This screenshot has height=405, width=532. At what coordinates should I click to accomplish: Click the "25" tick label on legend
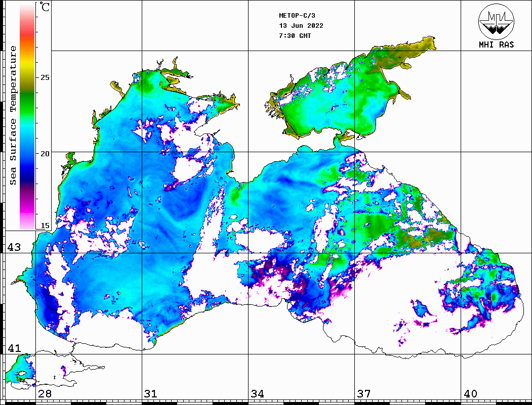point(45,77)
